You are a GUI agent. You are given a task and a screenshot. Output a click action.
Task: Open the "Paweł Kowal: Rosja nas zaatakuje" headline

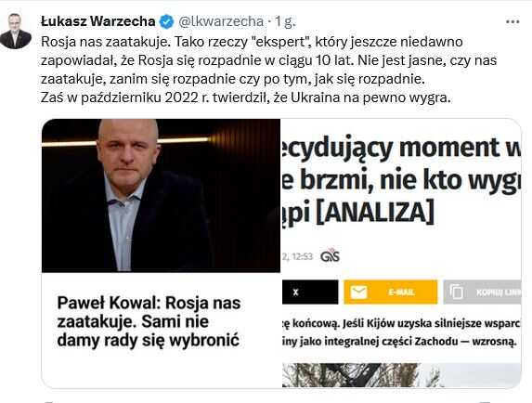click(x=149, y=321)
